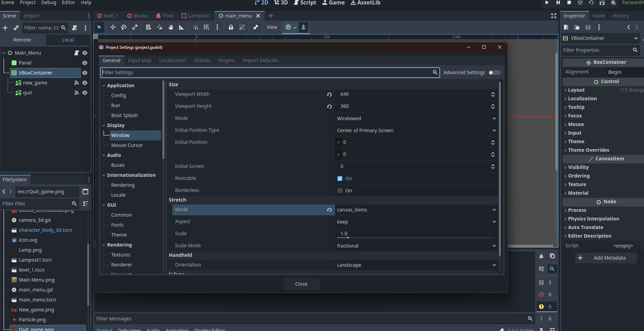The height and width of the screenshot is (331, 644).
Task: Open the Plugins tab
Action: coord(227,60)
